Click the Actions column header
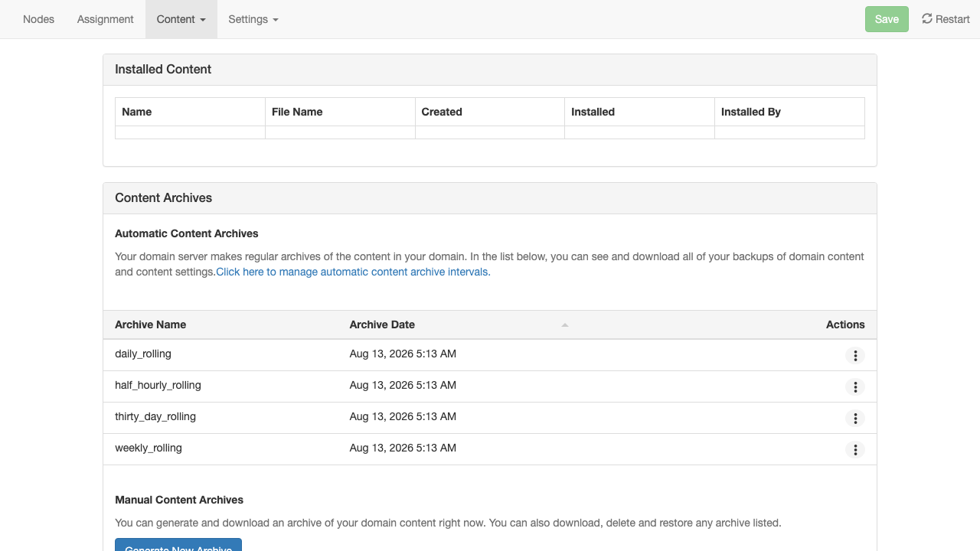The height and width of the screenshot is (551, 980). click(x=845, y=324)
